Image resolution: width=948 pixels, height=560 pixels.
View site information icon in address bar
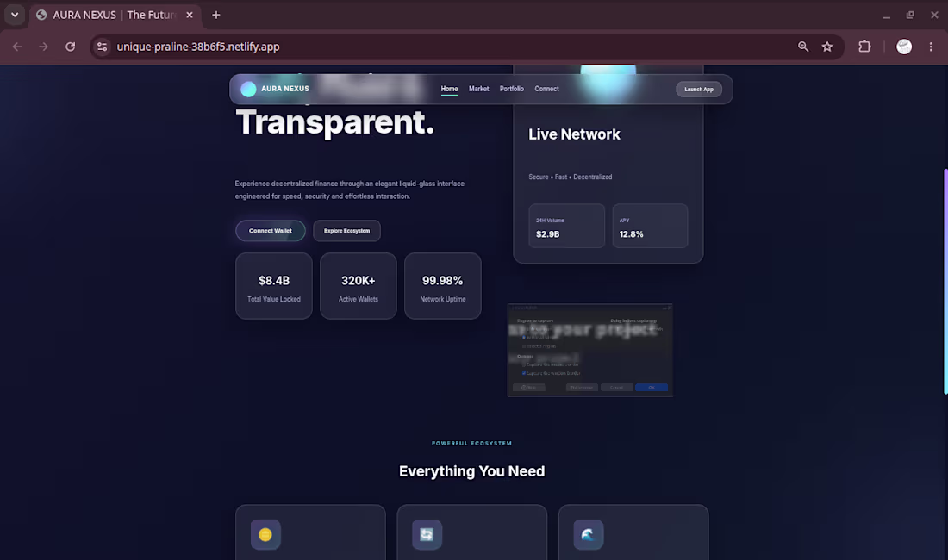click(103, 47)
